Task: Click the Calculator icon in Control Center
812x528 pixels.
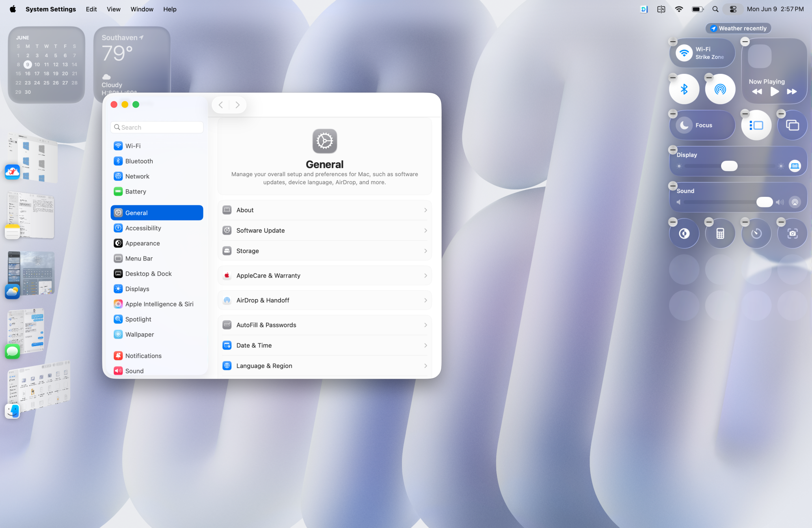Action: coord(720,234)
